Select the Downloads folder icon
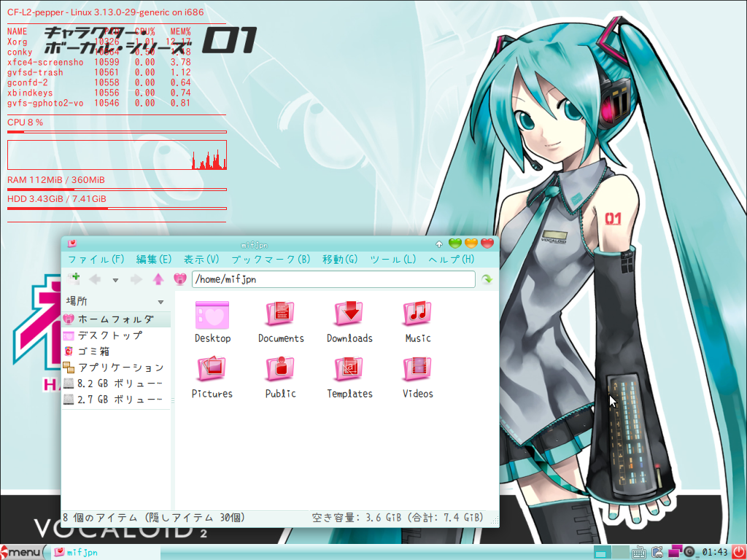This screenshot has height=560, width=747. pos(349,314)
